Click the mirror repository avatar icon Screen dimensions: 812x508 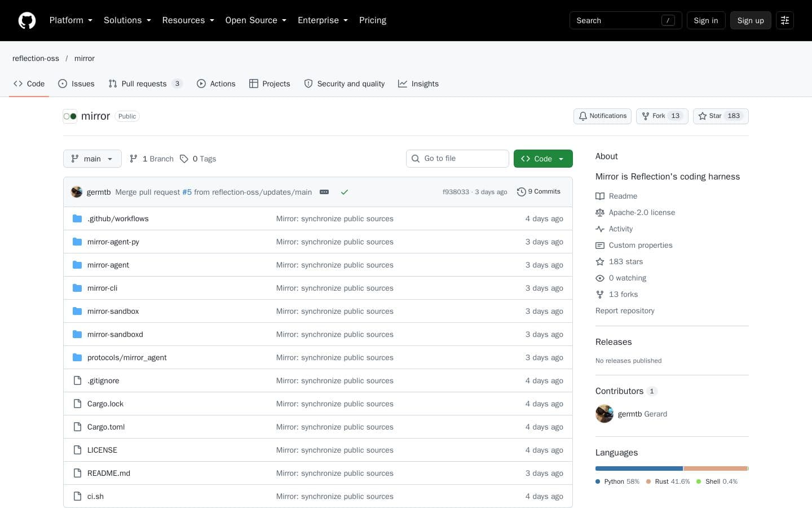click(70, 116)
